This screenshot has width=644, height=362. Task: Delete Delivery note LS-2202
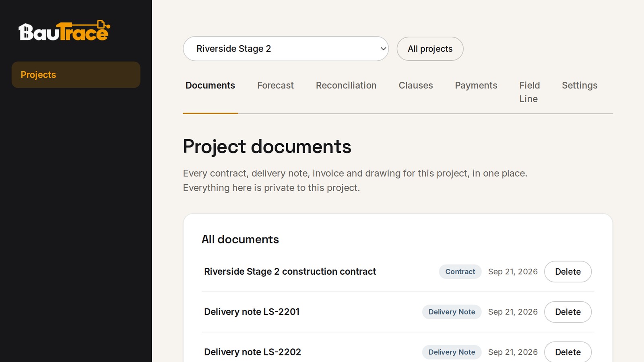click(x=568, y=352)
